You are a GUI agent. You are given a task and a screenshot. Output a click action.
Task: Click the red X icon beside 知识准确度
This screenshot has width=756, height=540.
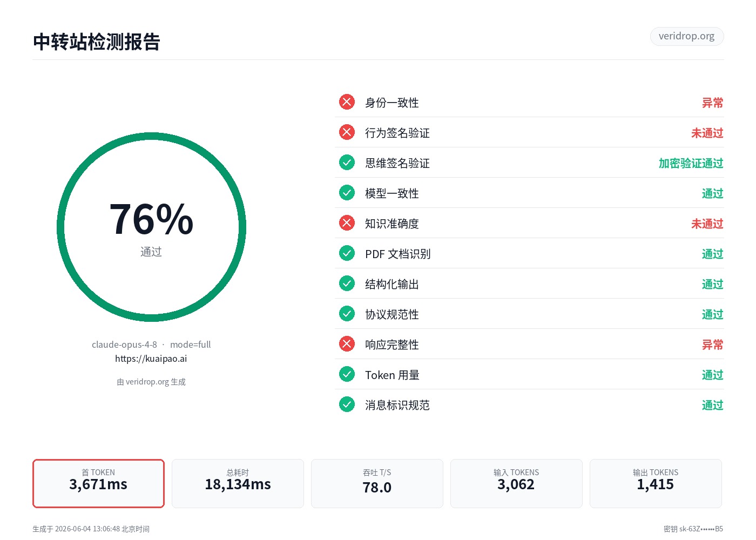[347, 223]
